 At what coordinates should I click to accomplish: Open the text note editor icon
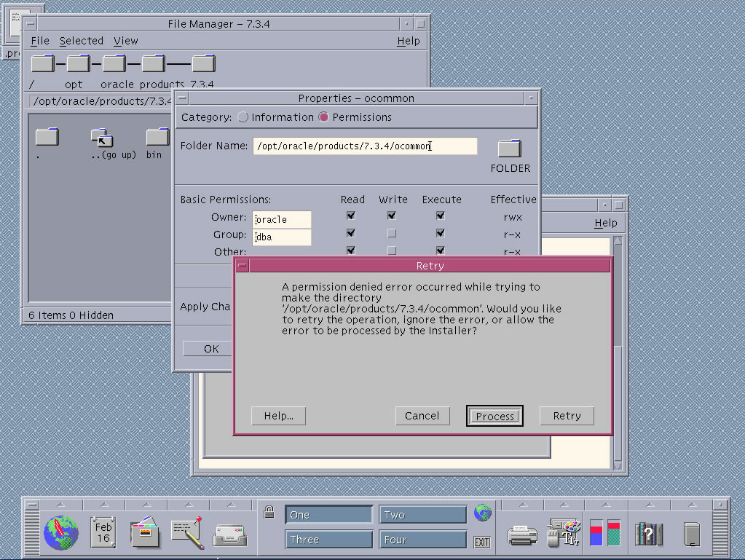click(187, 533)
